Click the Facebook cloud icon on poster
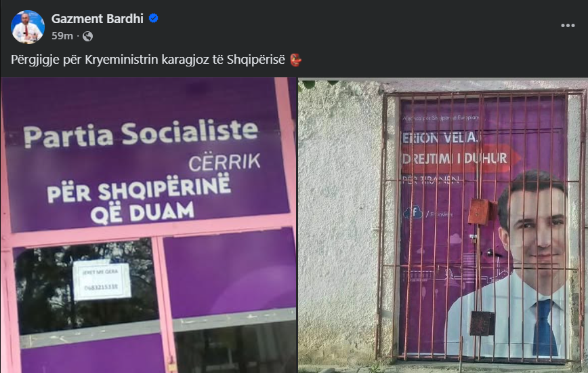Viewport: 588px width, 373px height. 413,213
